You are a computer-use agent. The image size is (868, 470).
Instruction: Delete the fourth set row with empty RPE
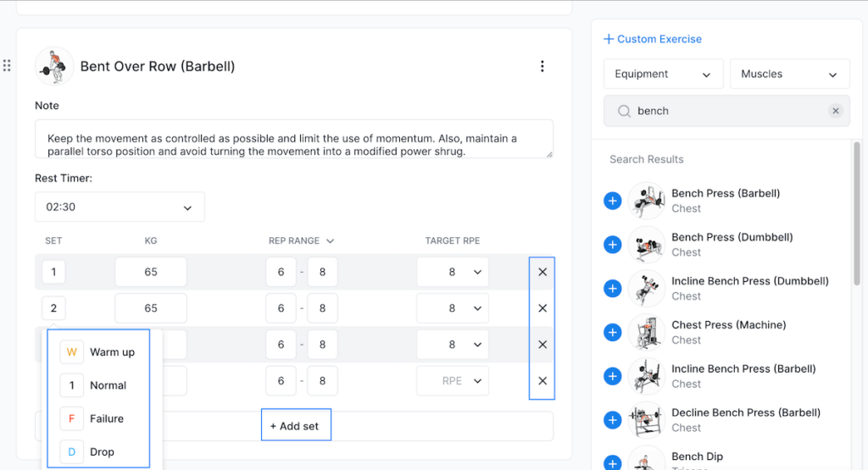pos(542,381)
